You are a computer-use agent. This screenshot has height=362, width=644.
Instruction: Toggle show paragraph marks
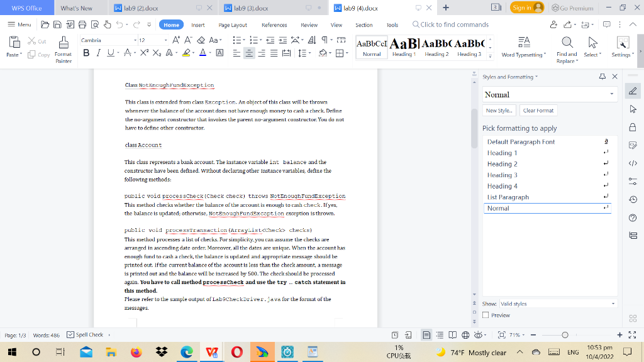click(325, 40)
